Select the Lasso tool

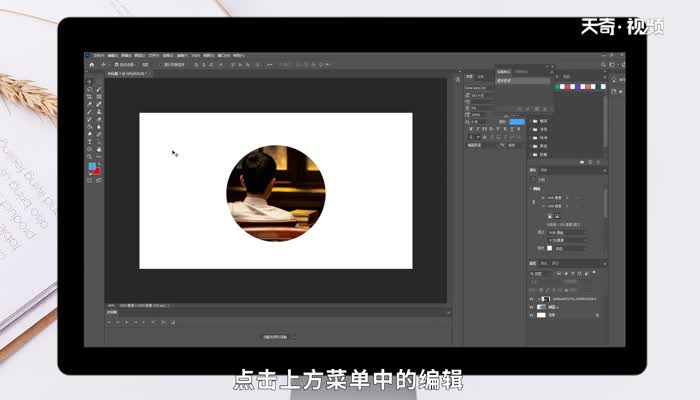[x=90, y=97]
